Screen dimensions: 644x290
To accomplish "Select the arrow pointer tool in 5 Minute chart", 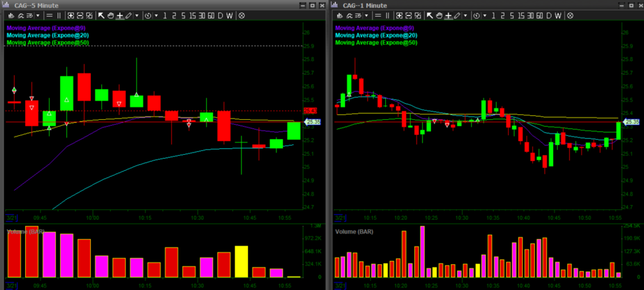I will click(x=101, y=15).
